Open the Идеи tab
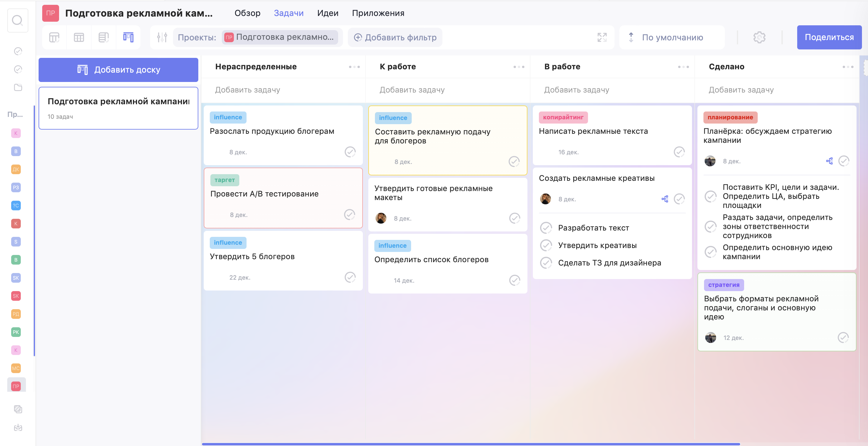 328,13
